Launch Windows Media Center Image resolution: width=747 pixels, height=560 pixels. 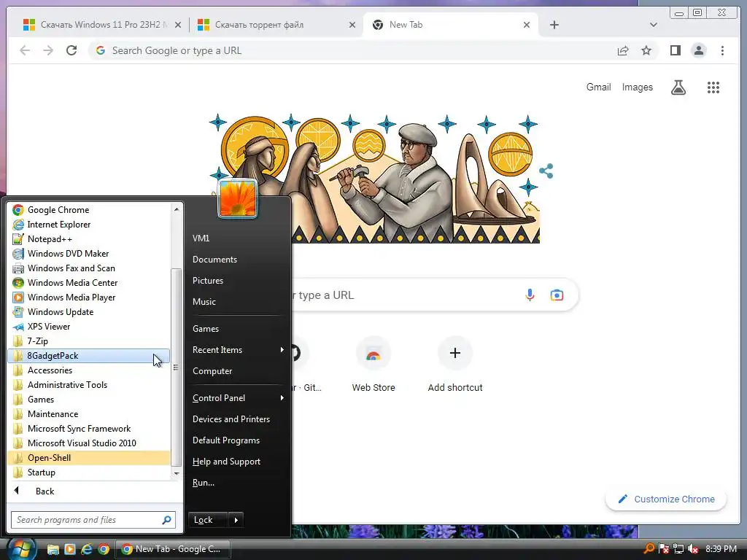88,283
